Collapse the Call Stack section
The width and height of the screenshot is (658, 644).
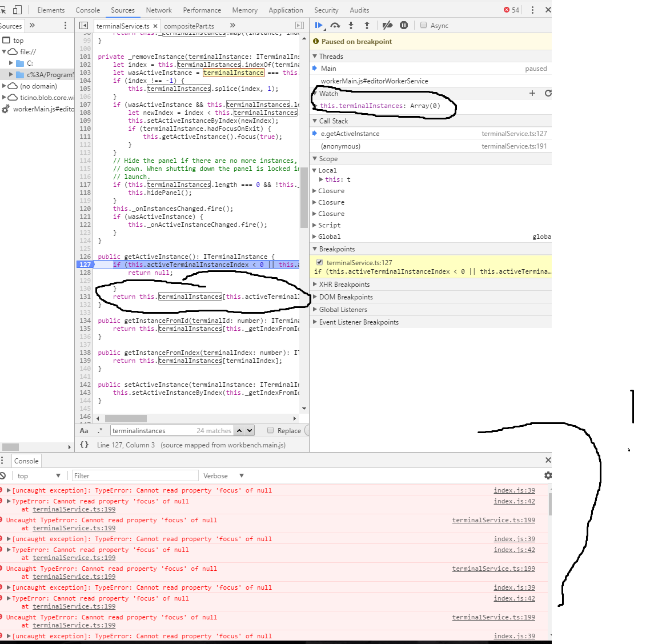[315, 121]
